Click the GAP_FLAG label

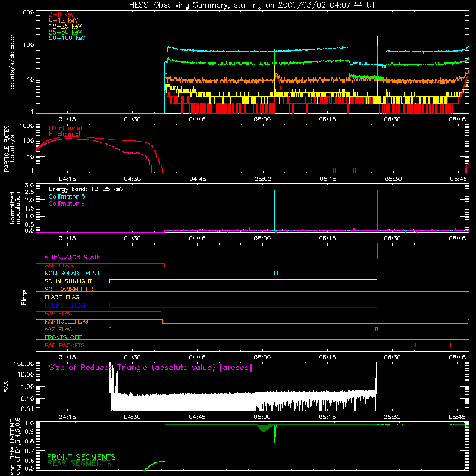(58, 265)
